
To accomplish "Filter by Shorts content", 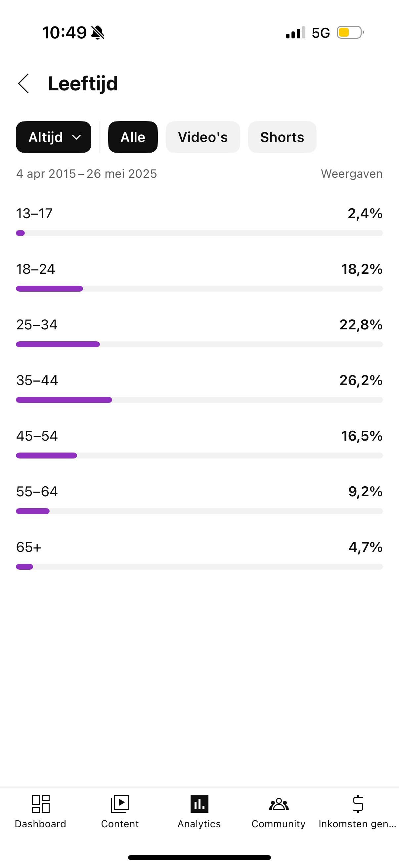I will coord(282,137).
